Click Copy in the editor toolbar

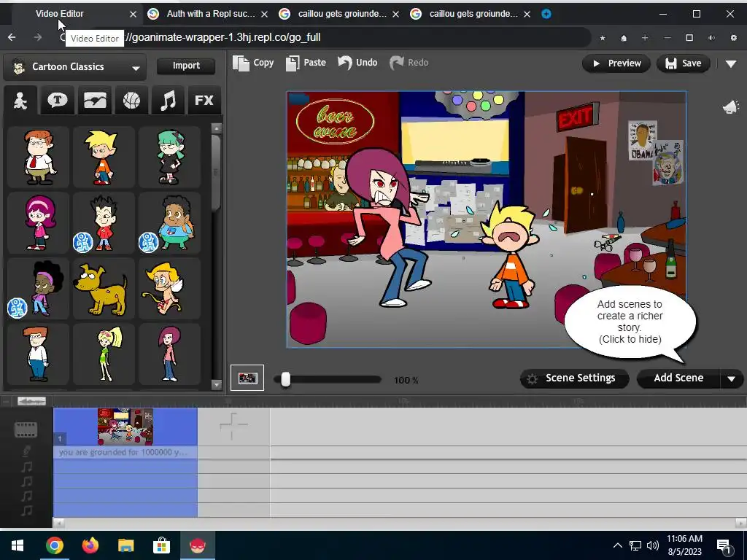[x=253, y=63]
